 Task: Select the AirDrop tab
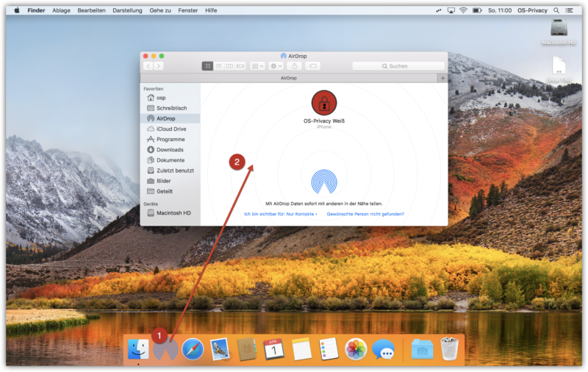288,78
